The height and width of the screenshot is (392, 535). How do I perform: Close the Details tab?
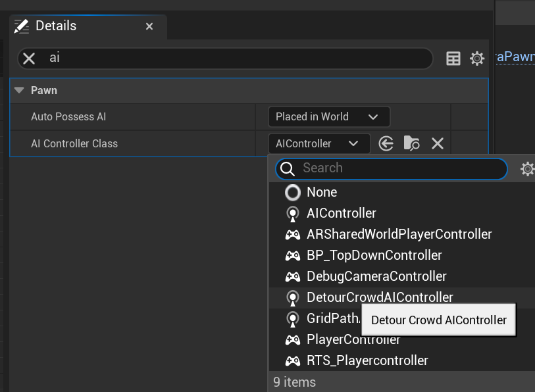(149, 26)
